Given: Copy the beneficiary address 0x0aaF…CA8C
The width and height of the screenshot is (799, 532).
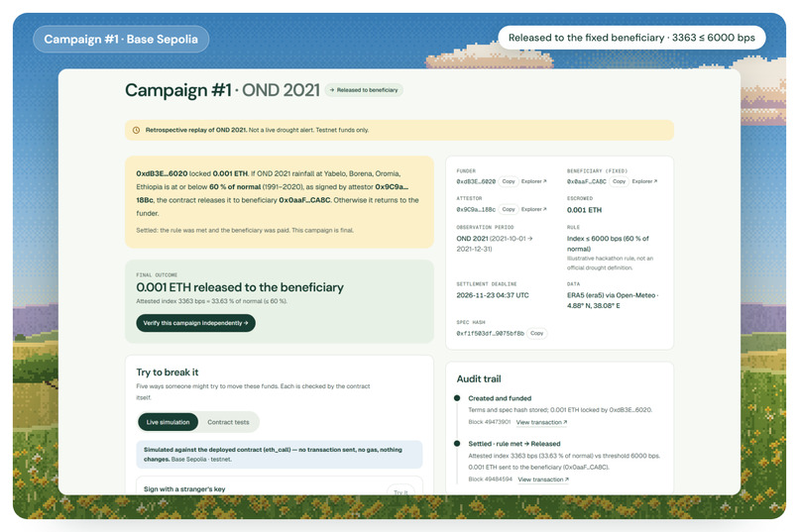Looking at the screenshot, I should pyautogui.click(x=619, y=181).
